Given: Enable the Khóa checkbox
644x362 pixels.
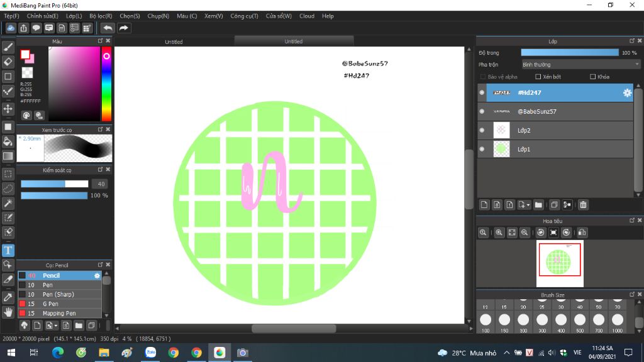Looking at the screenshot, I should pyautogui.click(x=592, y=77).
